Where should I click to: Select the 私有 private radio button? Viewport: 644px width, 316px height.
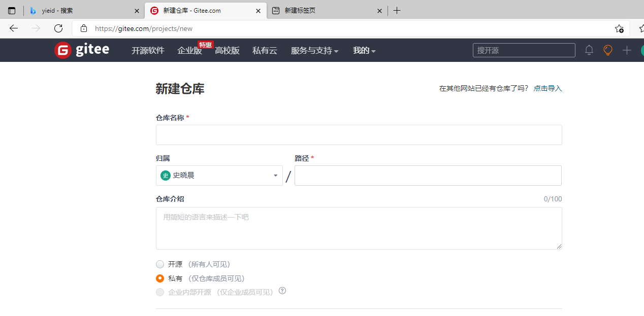click(x=160, y=278)
